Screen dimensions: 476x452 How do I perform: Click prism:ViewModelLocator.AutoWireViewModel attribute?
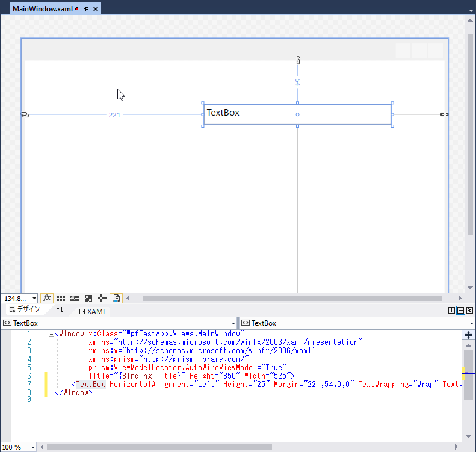[187, 368]
